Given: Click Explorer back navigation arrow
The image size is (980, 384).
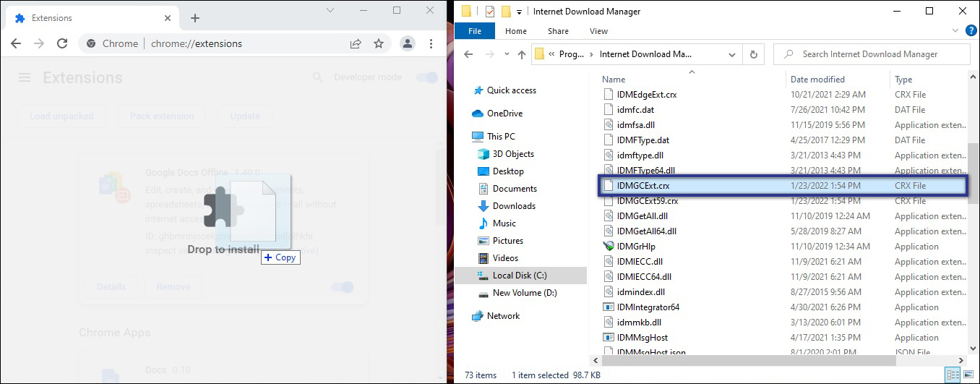Looking at the screenshot, I should (x=468, y=54).
